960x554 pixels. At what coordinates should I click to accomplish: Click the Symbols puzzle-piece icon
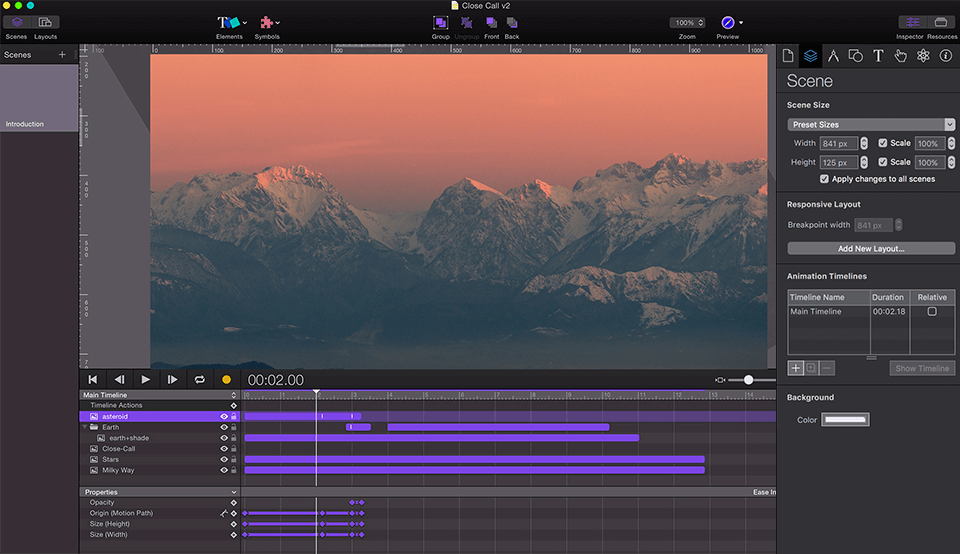click(266, 22)
